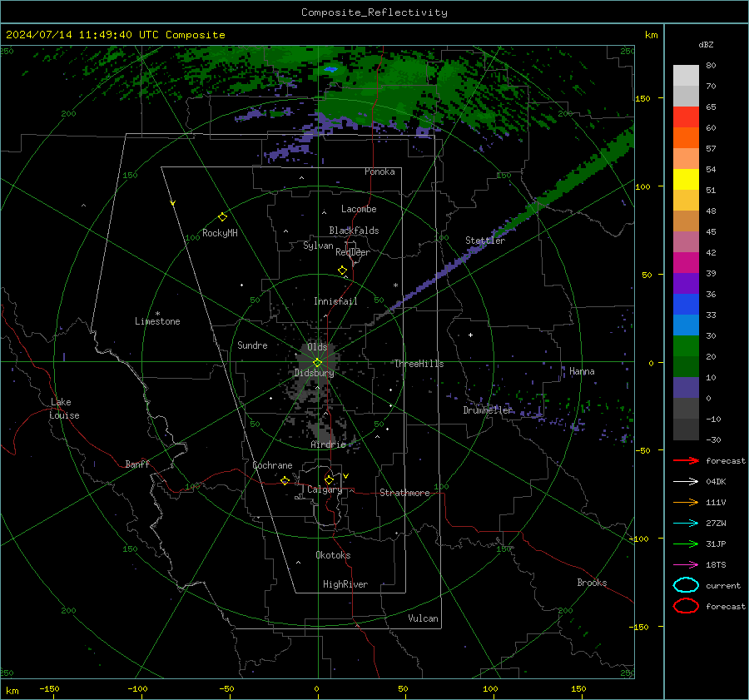Screen dimensions: 749x700
Task: Click the ThreeHills map label
Action: [x=419, y=364]
